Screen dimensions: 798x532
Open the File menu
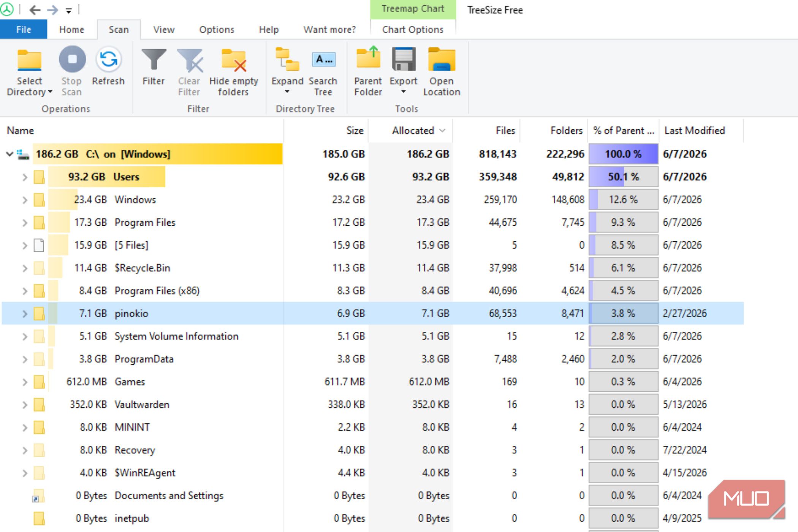pyautogui.click(x=24, y=30)
